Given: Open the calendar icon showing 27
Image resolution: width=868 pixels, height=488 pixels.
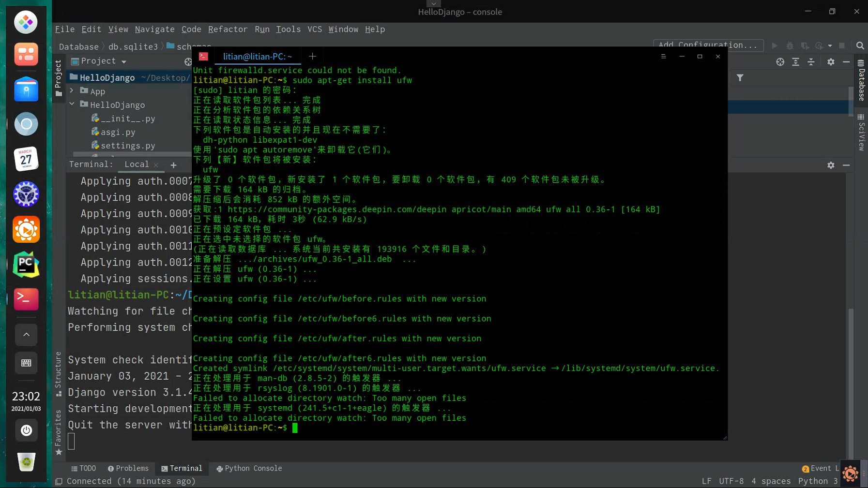Looking at the screenshot, I should [x=26, y=159].
